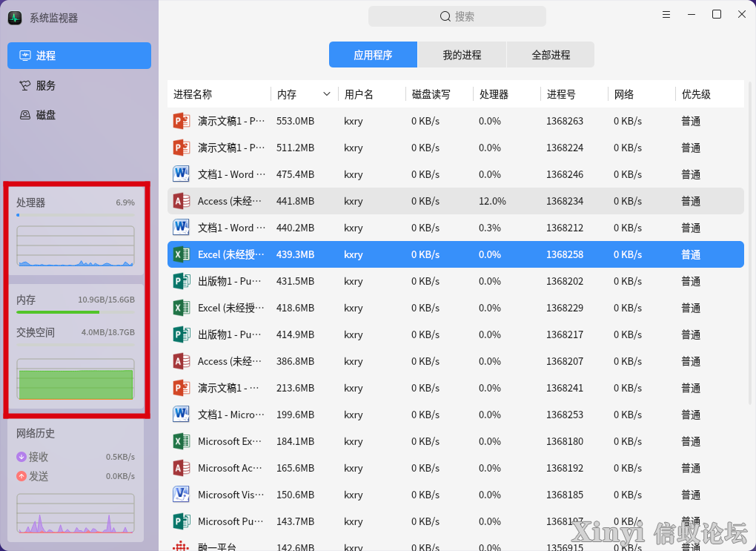This screenshot has height=551, width=756.
Task: Click PowerPoint icon of process 1368263
Action: (182, 121)
